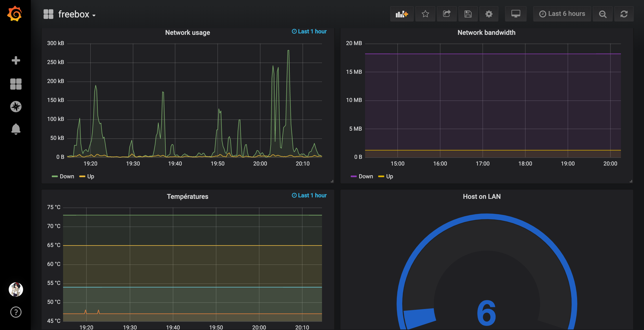
Task: Click the 75 °C axis label in Températures
Action: (x=54, y=207)
